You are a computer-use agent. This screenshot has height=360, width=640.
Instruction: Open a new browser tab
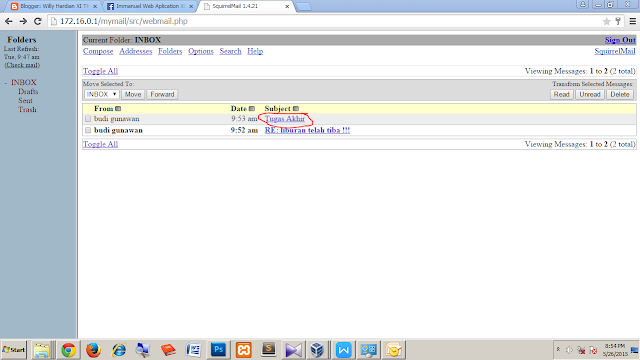303,7
